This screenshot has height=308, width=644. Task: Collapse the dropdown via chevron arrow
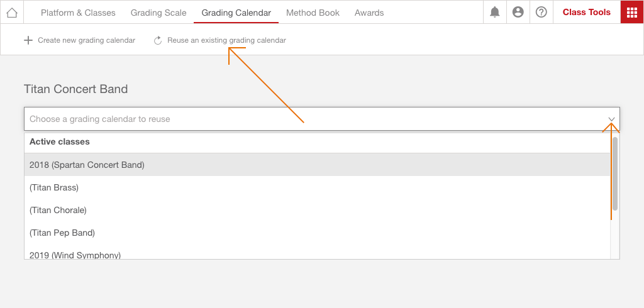tap(611, 119)
